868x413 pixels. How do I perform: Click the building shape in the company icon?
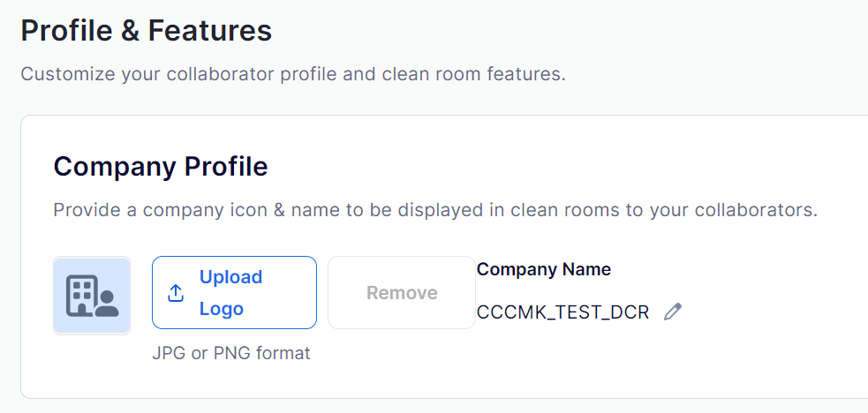(x=81, y=296)
